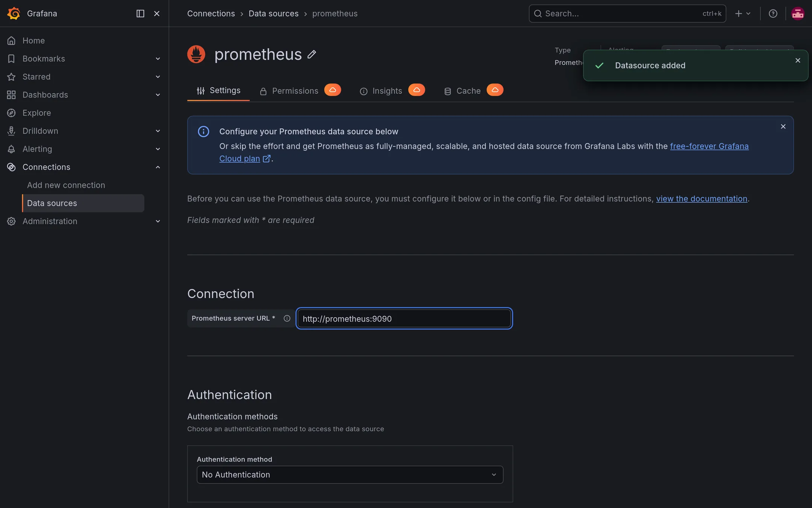Click the info circle icon in the blue banner
The height and width of the screenshot is (508, 812).
click(x=203, y=131)
